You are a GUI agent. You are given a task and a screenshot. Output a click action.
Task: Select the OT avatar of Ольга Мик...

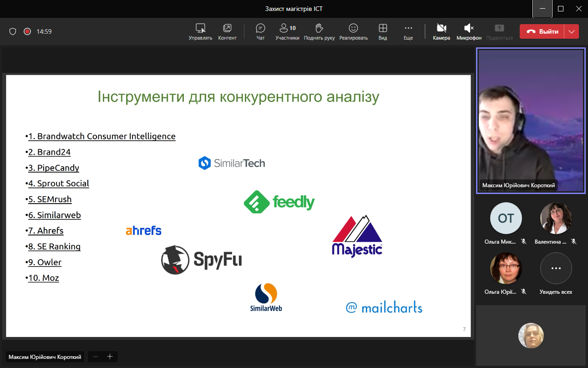(506, 219)
